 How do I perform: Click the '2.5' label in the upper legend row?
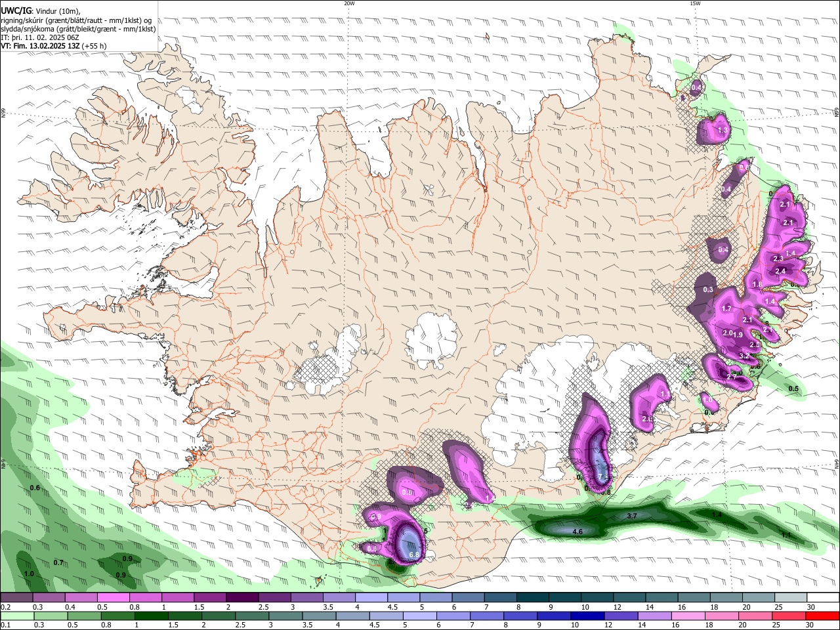(x=264, y=607)
